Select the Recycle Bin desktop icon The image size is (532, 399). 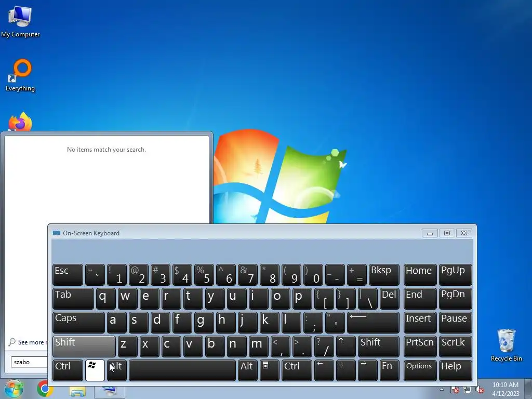point(506,345)
